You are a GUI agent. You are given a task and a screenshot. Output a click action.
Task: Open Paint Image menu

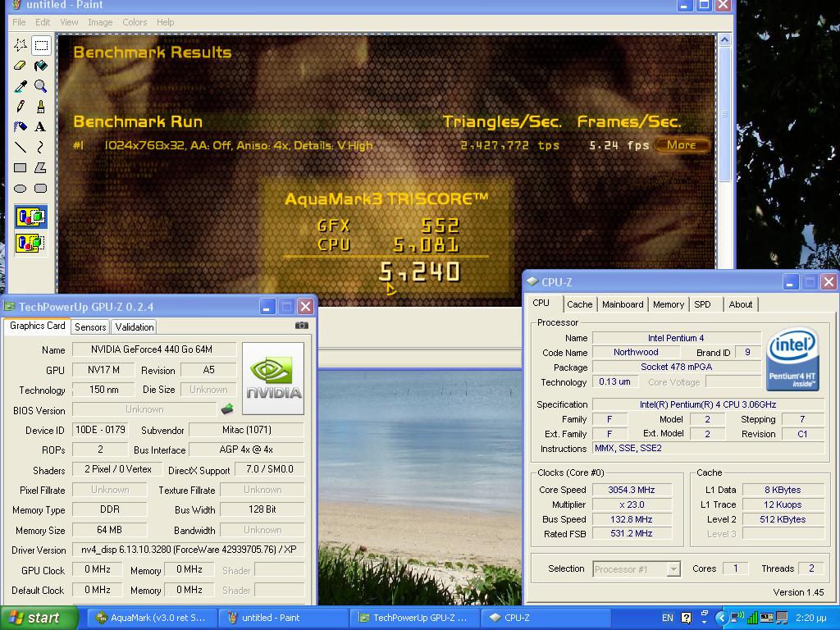tap(100, 22)
